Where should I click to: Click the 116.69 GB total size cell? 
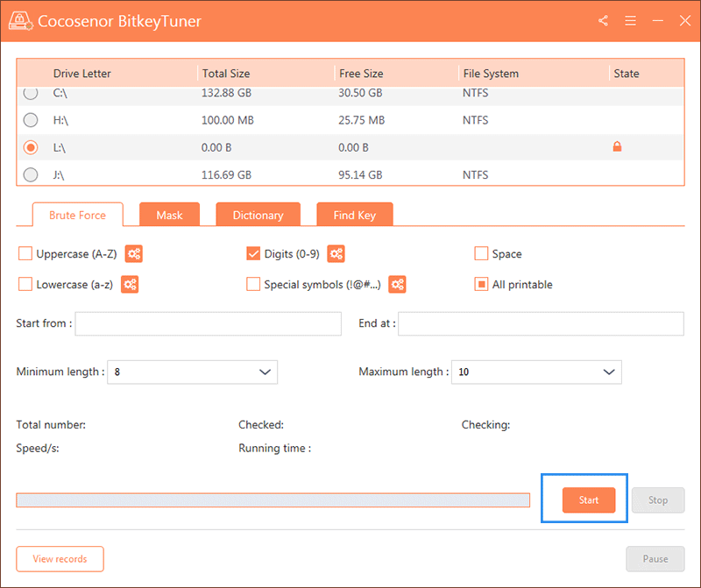pos(226,175)
